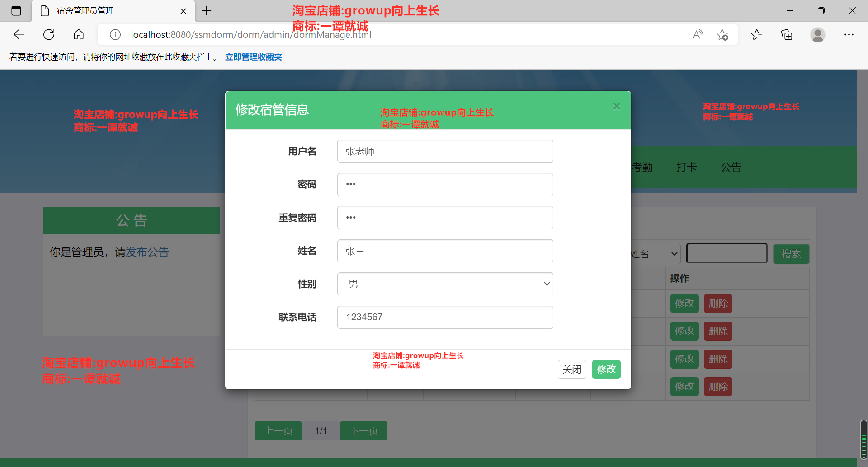Click the 用户名 input field
868x467 pixels.
coord(445,151)
